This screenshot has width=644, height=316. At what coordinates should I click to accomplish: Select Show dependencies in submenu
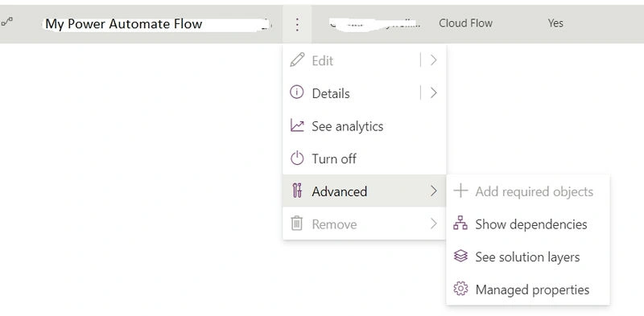(x=528, y=224)
